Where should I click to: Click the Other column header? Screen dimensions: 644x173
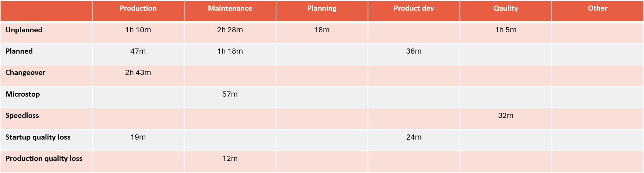pos(597,8)
